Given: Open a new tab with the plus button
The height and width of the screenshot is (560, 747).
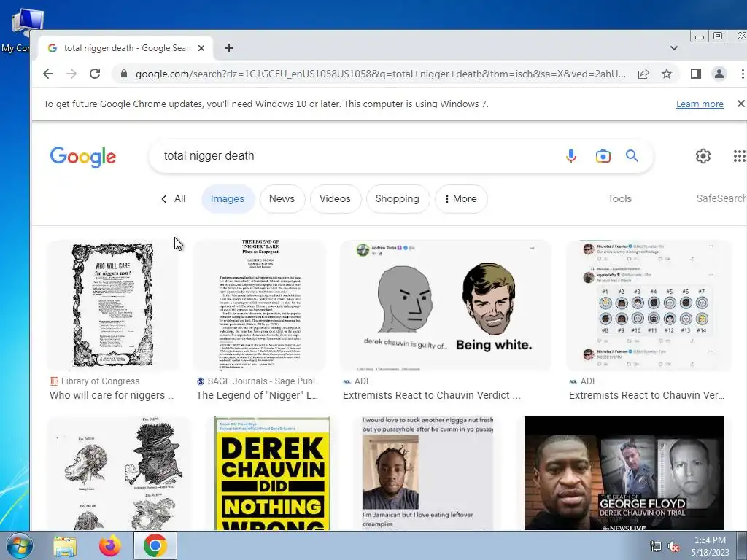Looking at the screenshot, I should point(228,48).
